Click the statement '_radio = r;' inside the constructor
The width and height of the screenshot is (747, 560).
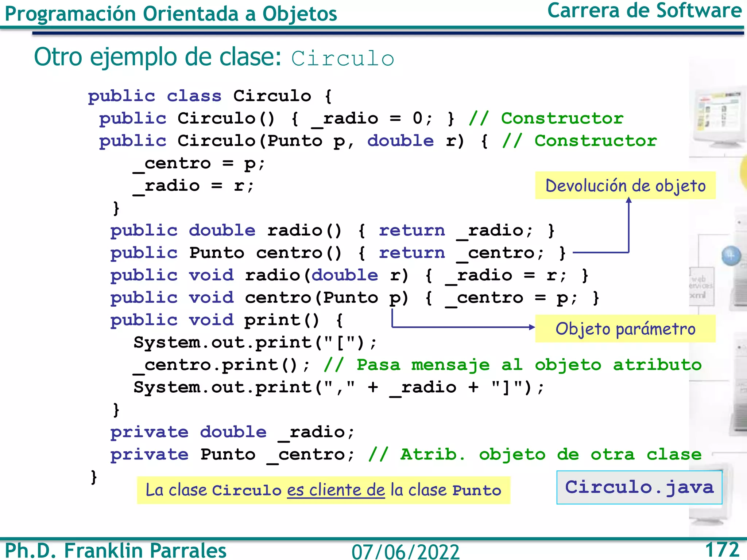pyautogui.click(x=193, y=186)
